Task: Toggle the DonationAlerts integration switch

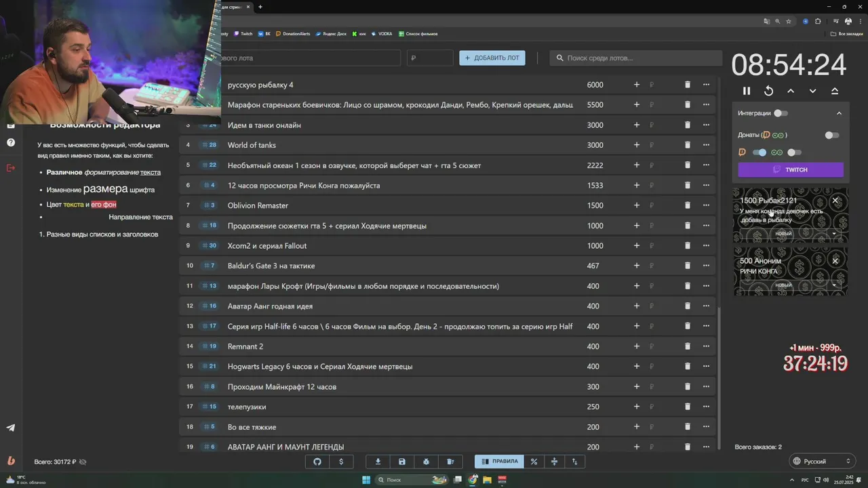Action: 759,152
